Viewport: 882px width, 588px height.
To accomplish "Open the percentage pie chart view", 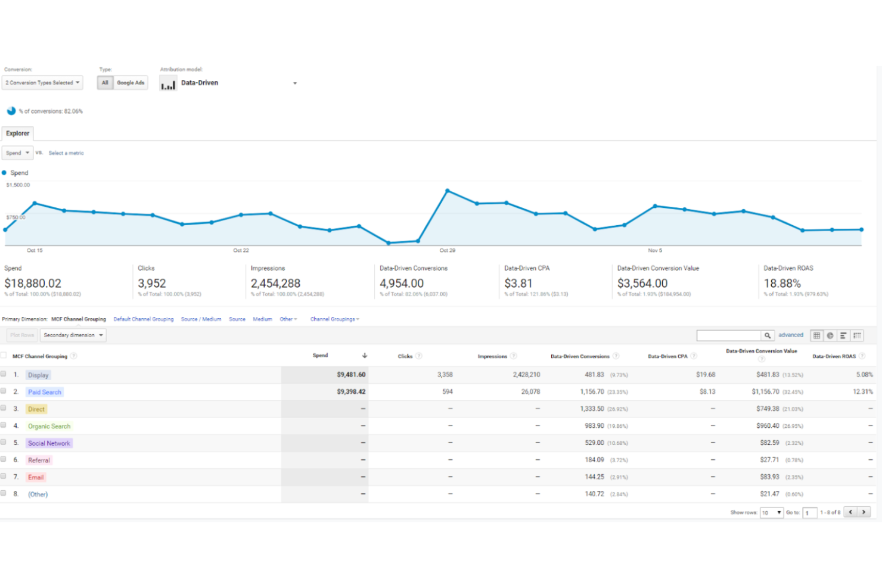I will click(830, 335).
